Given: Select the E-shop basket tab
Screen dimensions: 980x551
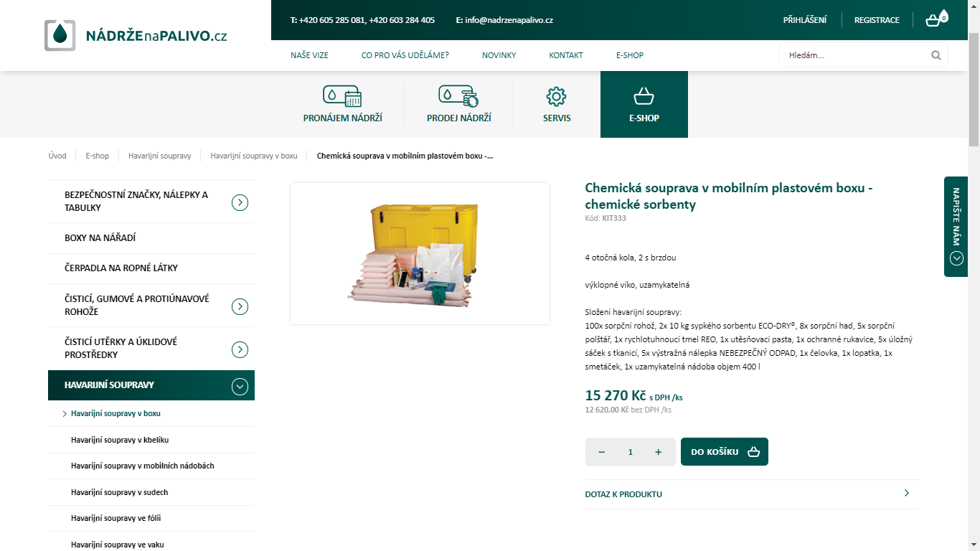Looking at the screenshot, I should click(x=644, y=104).
